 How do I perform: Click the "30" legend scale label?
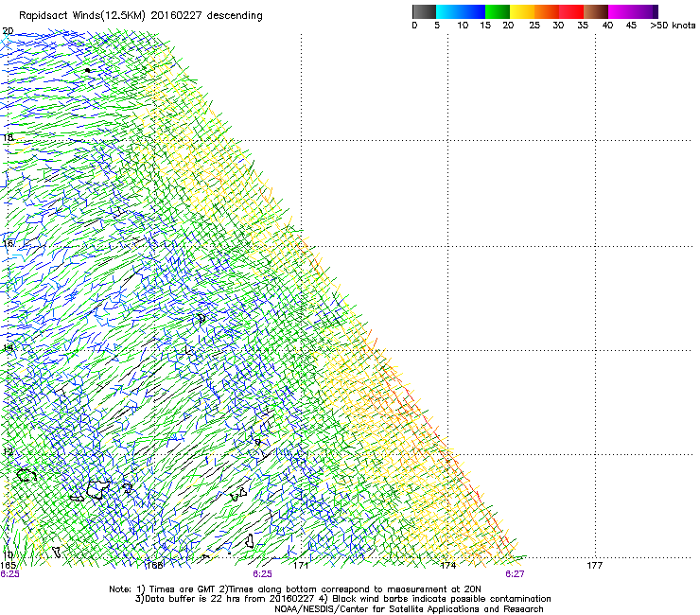558,26
